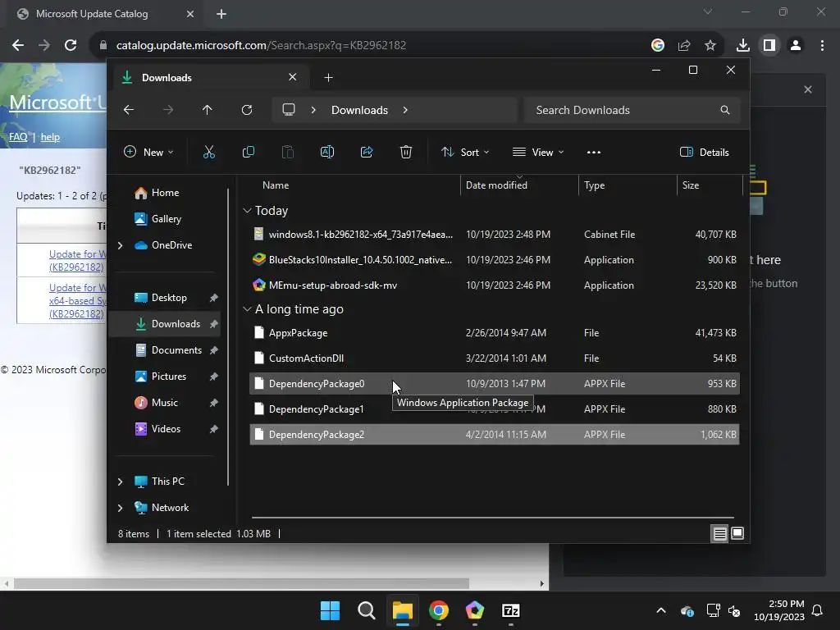Click the Delete trash can icon
This screenshot has height=630, width=840.
click(x=406, y=152)
